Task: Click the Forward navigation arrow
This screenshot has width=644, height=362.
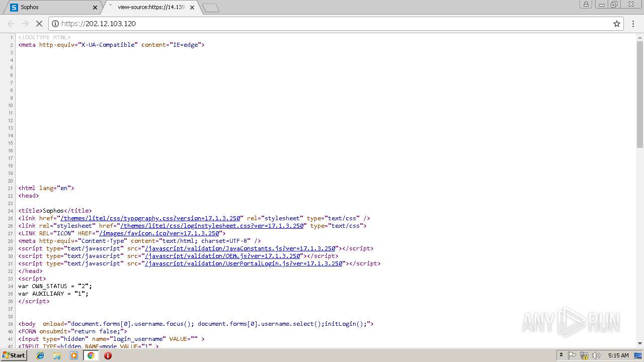Action: point(25,24)
